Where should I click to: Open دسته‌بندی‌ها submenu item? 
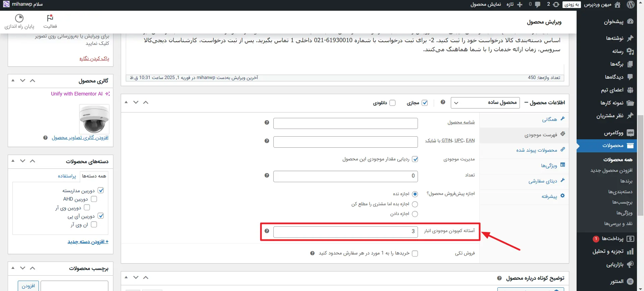point(621,192)
